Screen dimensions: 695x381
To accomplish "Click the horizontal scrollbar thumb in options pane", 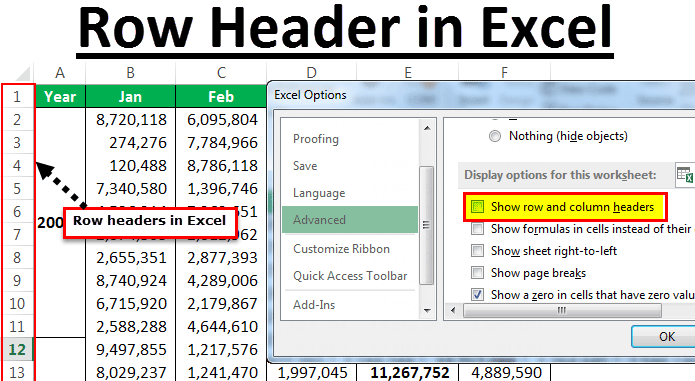I will (562, 310).
